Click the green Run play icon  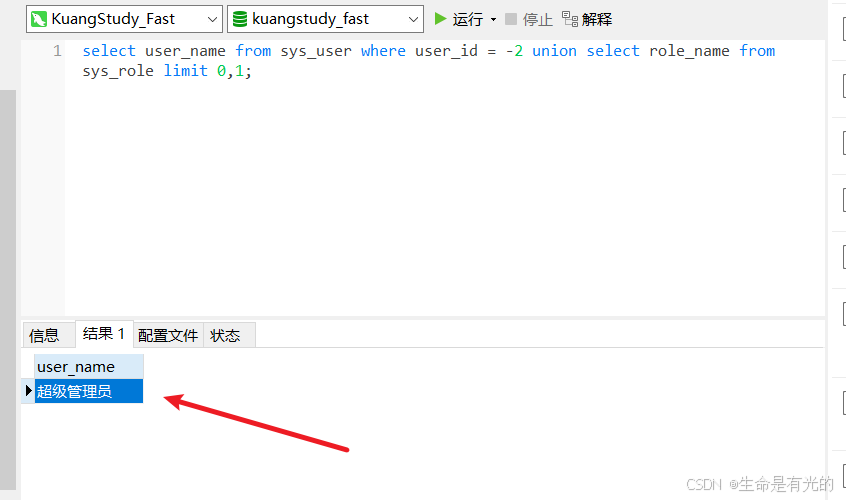pos(440,19)
